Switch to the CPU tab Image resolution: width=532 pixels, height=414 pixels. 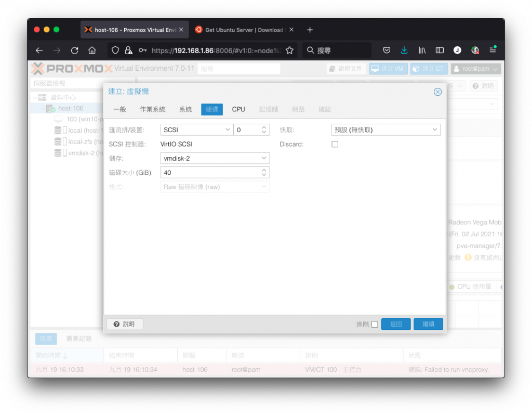pos(238,109)
